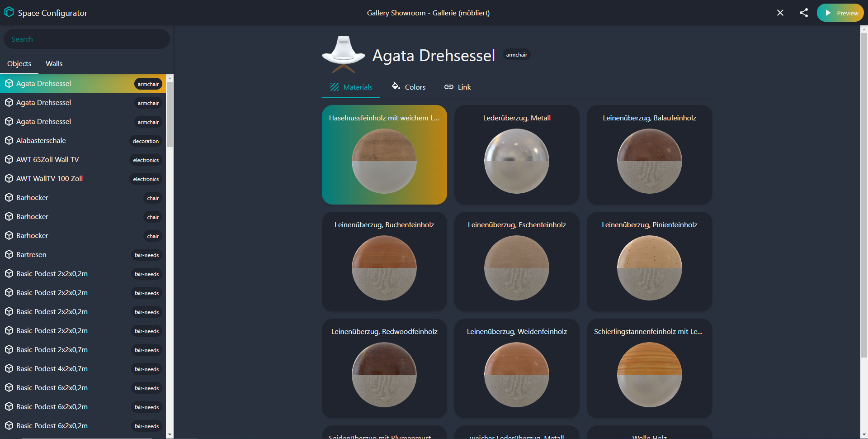Select AWT 65Zoll Wall TV object
Viewport: 868px width, 439px height.
click(x=83, y=159)
